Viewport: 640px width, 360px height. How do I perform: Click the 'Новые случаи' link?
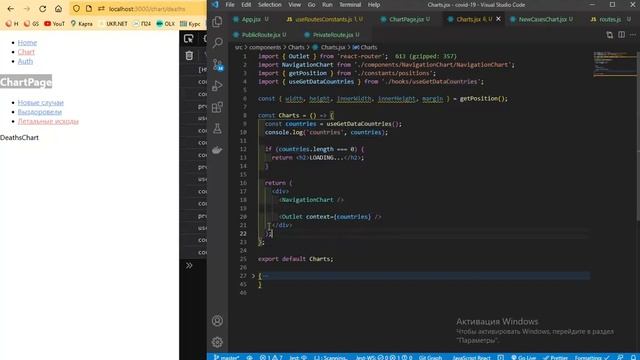click(41, 102)
